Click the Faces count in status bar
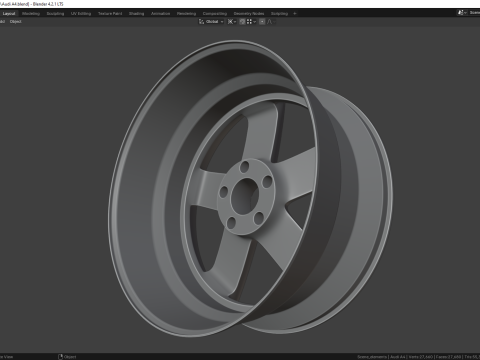 pos(449,357)
